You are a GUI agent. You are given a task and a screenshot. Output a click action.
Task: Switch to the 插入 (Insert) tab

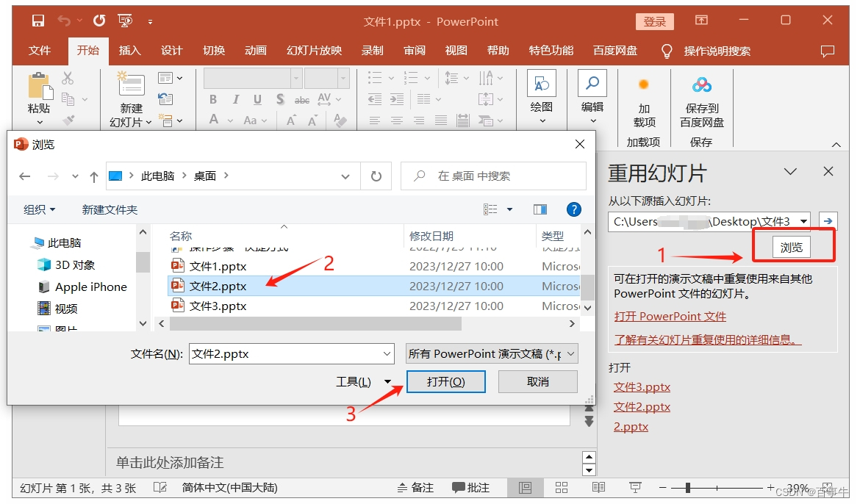(130, 51)
